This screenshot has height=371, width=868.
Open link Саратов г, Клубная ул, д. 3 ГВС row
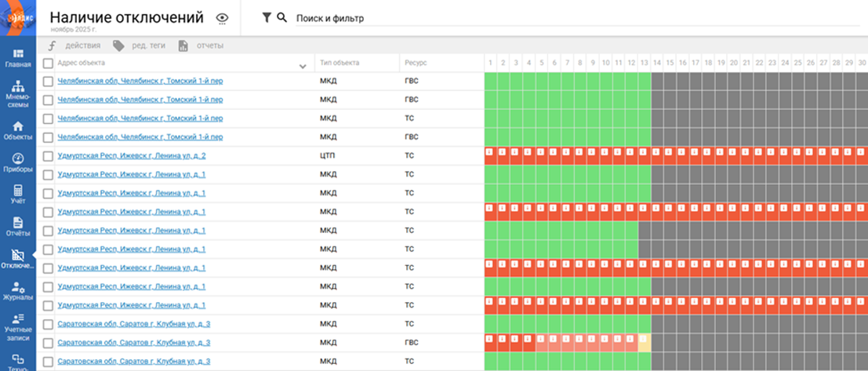click(134, 343)
